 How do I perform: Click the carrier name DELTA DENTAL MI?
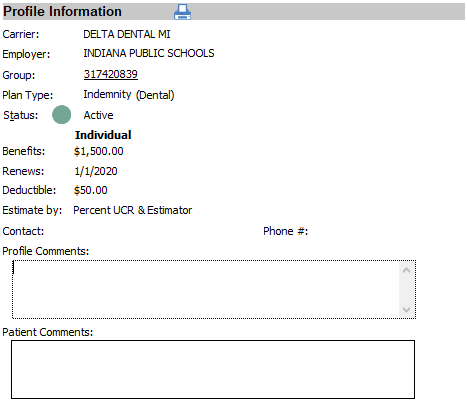click(127, 34)
